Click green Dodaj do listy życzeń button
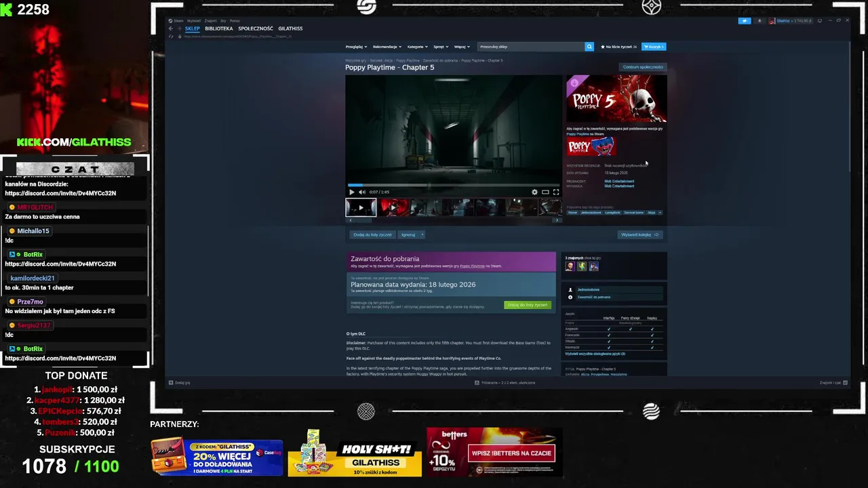This screenshot has height=488, width=868. [x=528, y=305]
